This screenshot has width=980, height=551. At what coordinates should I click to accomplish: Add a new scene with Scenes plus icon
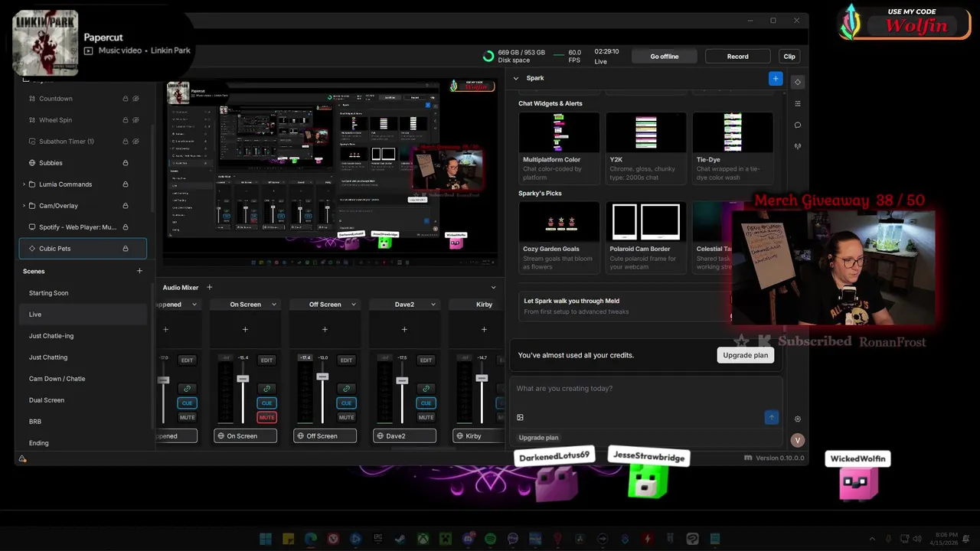(x=139, y=271)
